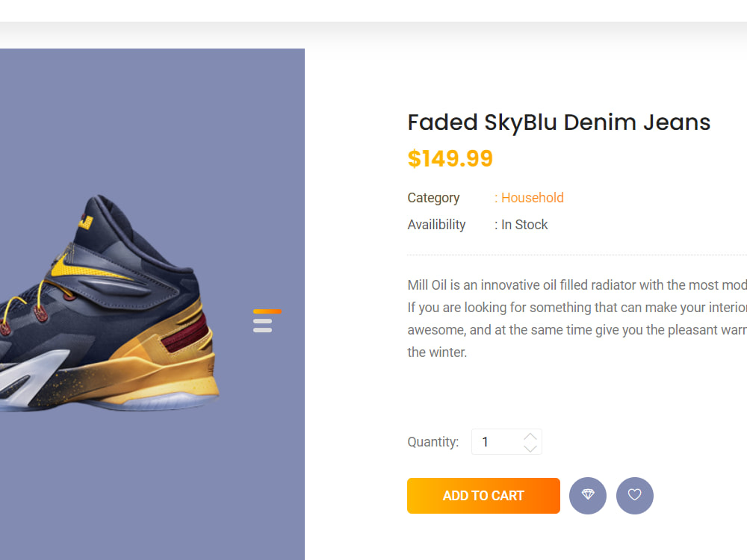Click the Mill Oil product description paragraph

577,319
